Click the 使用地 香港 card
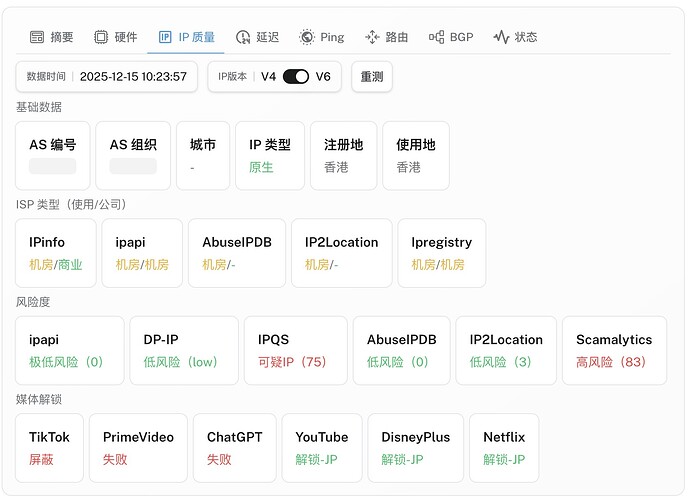Screen dimensions: 689x499 tap(416, 155)
